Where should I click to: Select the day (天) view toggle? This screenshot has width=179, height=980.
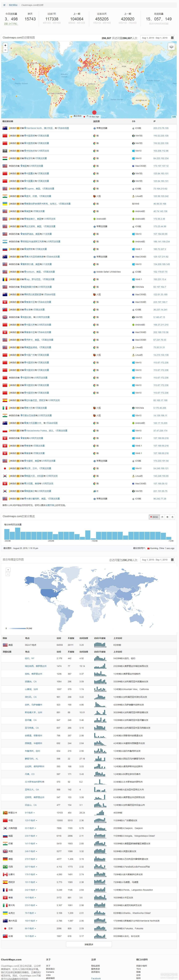coord(162,517)
